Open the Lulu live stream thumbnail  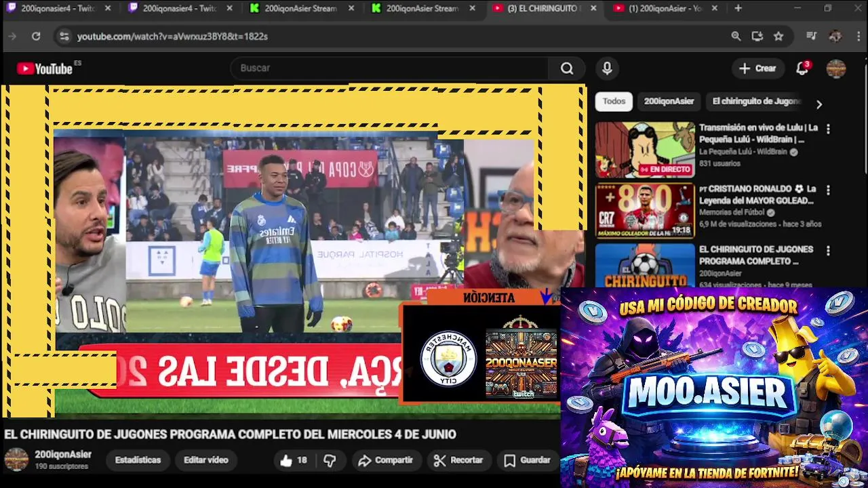pos(645,150)
